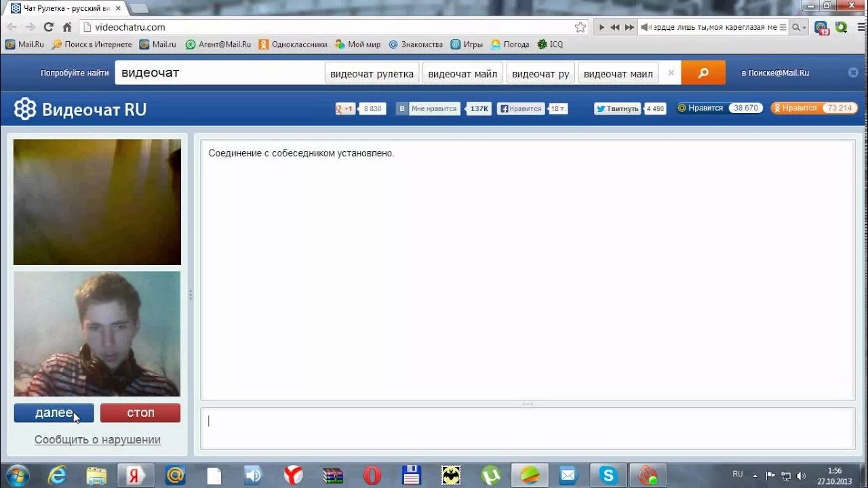This screenshot has width=868, height=488.
Task: Open Opera from taskbar
Action: coord(372,475)
